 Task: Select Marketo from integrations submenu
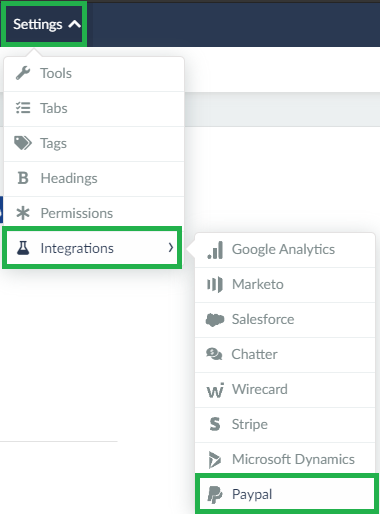pyautogui.click(x=285, y=285)
